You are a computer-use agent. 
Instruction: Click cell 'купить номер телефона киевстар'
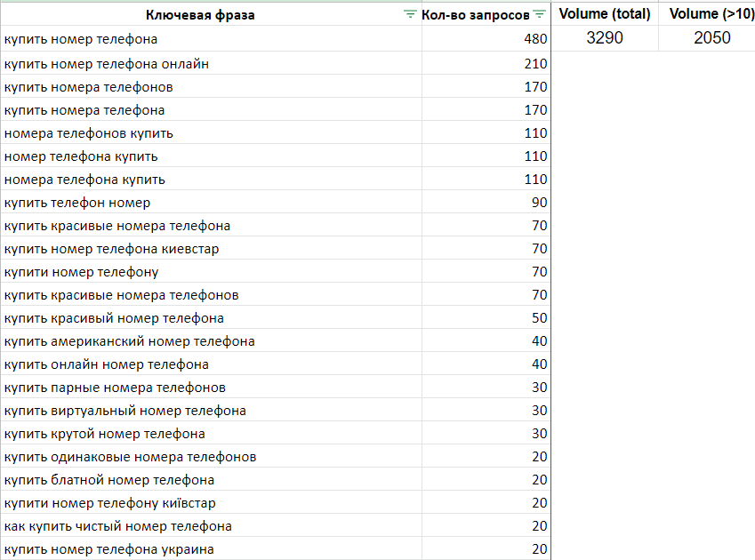click(111, 249)
